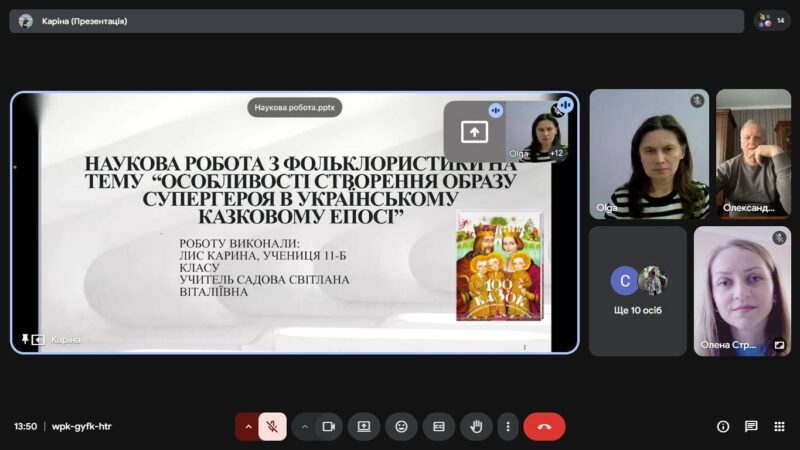800x450 pixels.
Task: Select Олександ... video tile
Action: [753, 154]
